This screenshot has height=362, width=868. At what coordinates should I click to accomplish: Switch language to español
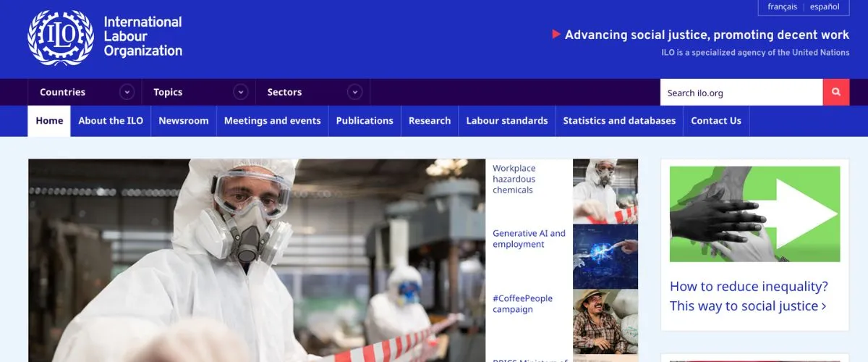[x=825, y=7]
